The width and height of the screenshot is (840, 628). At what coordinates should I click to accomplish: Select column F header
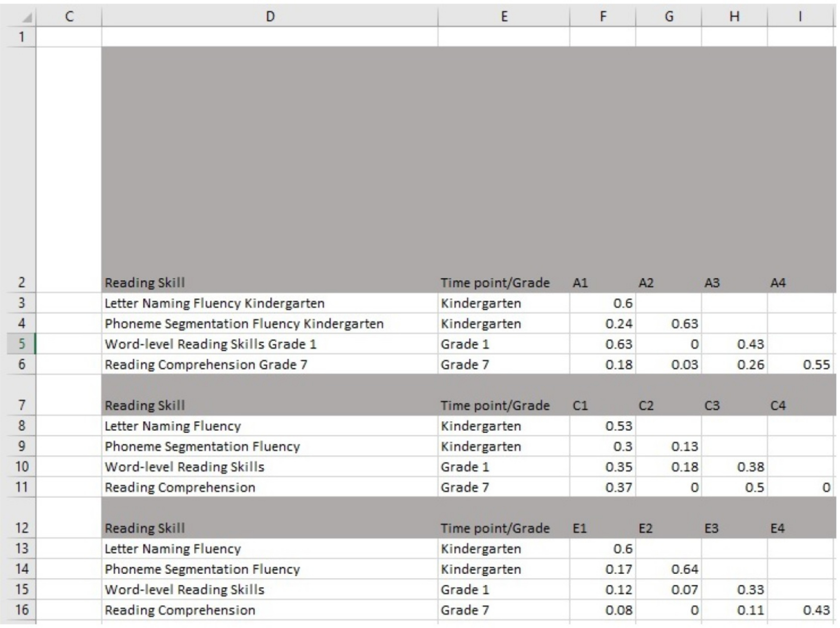click(603, 16)
